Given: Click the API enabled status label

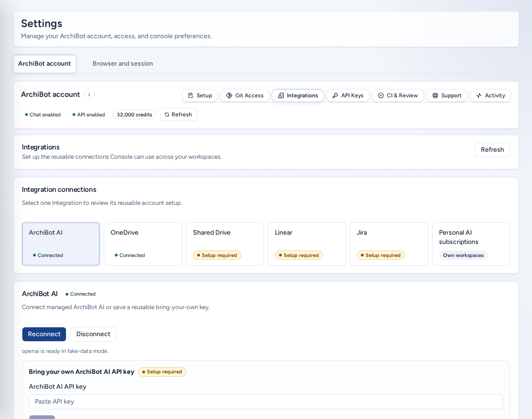Looking at the screenshot, I should (88, 115).
